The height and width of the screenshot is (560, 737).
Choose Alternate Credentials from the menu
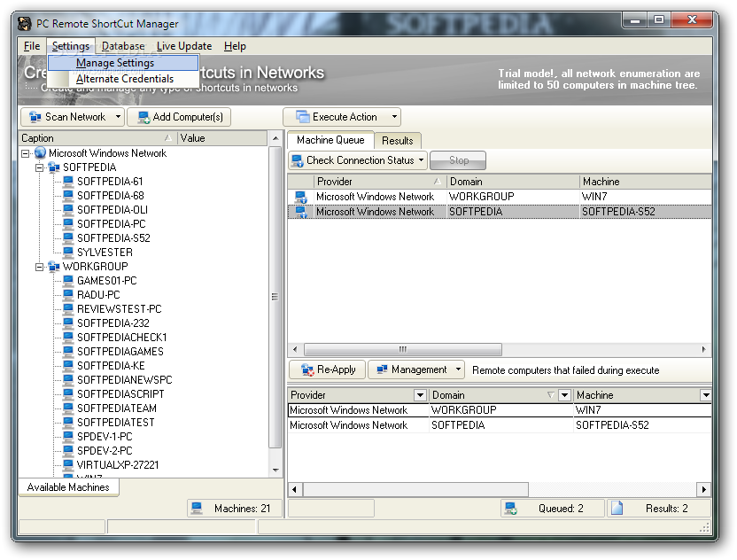(x=123, y=79)
